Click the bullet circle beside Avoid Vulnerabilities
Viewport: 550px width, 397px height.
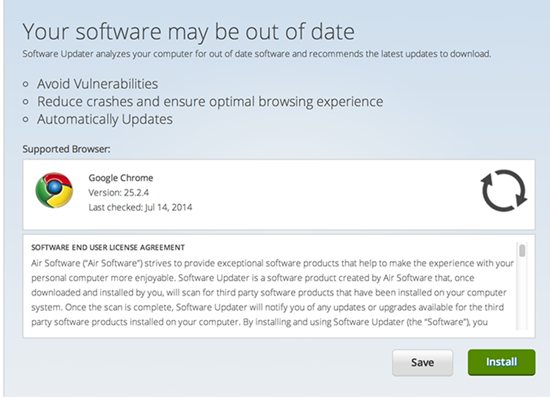[25, 84]
